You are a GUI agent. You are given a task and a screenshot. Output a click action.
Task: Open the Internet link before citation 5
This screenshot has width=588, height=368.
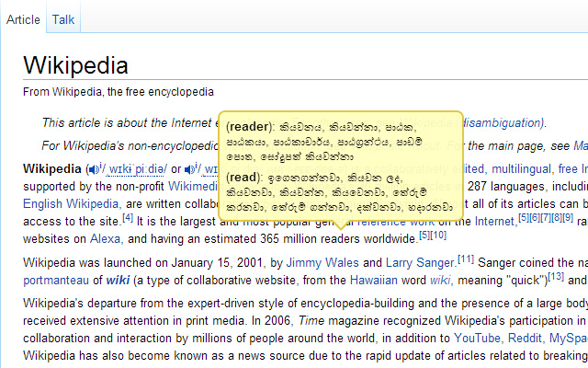point(494,221)
